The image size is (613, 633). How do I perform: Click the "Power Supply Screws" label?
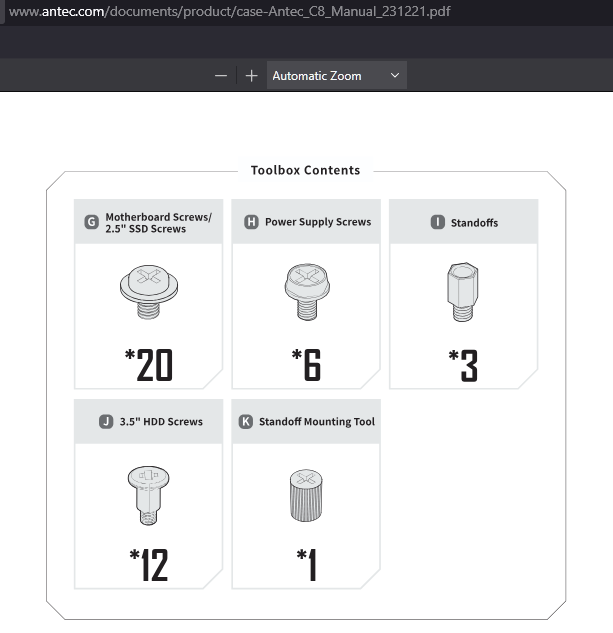(318, 222)
